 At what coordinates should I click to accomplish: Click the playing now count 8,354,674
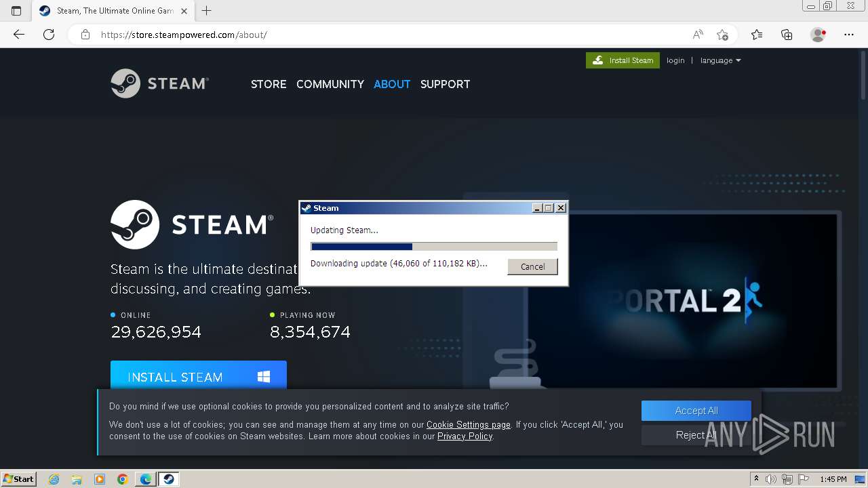[x=310, y=332]
